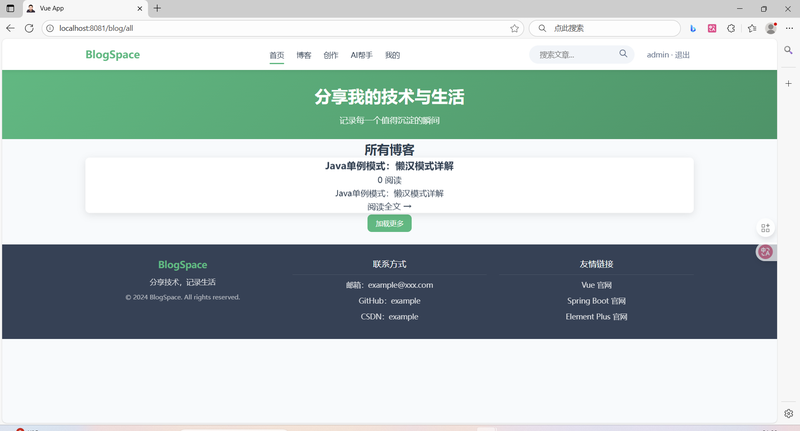Close the Vue App tab
Screen dimensions: 800x431
click(139, 8)
